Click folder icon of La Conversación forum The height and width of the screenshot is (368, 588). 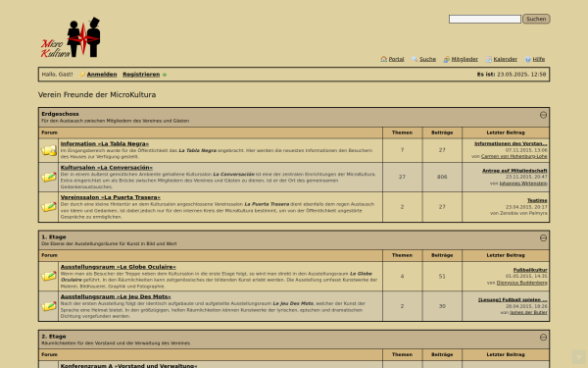click(x=49, y=177)
